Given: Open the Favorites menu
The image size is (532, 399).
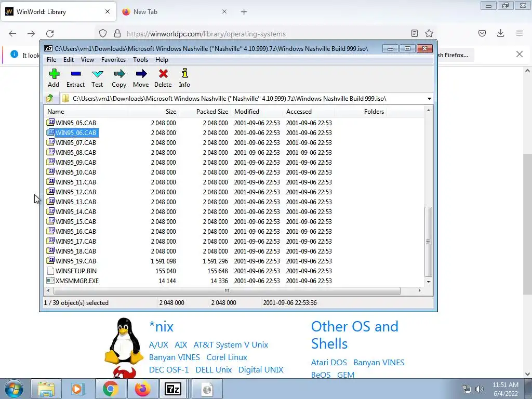Looking at the screenshot, I should click(113, 60).
